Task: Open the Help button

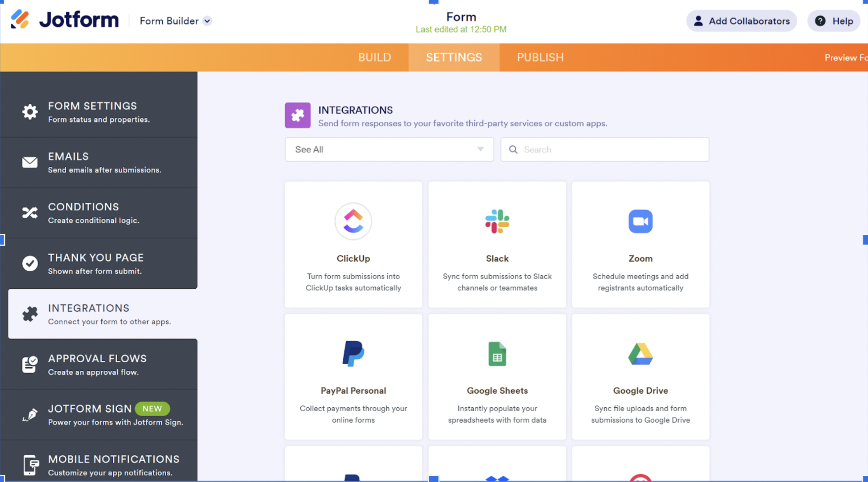Action: tap(834, 21)
